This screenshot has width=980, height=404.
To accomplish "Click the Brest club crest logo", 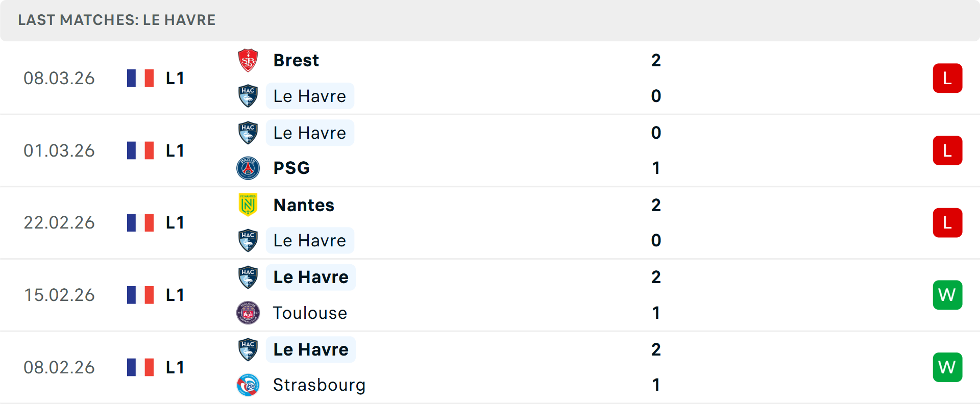I will [248, 59].
